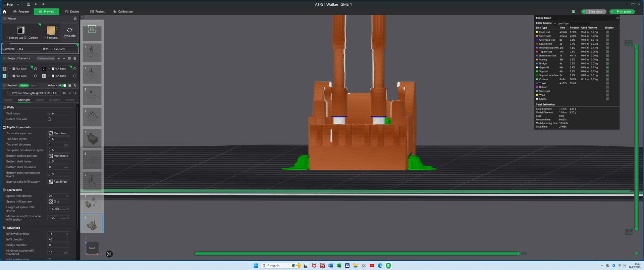This screenshot has height=270, width=644.
Task: Switch Process scope to Objects
Action: 33,86
